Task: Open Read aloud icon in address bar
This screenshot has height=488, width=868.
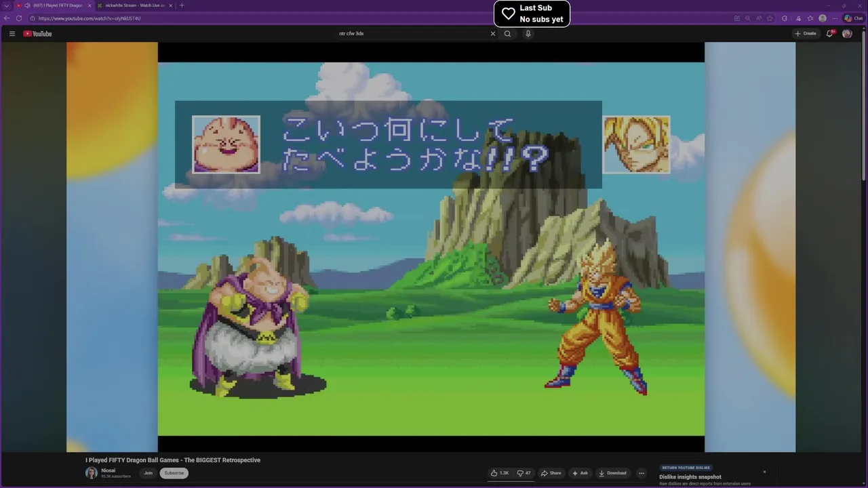Action: click(759, 18)
